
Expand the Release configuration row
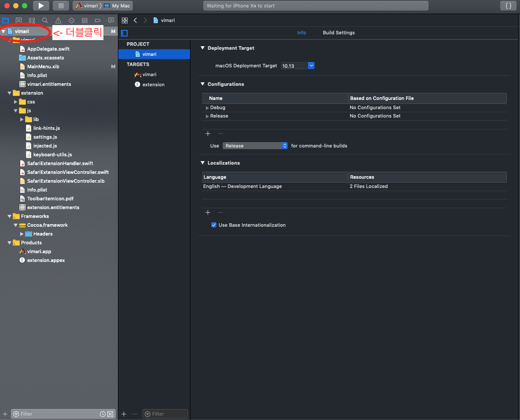[x=207, y=116]
